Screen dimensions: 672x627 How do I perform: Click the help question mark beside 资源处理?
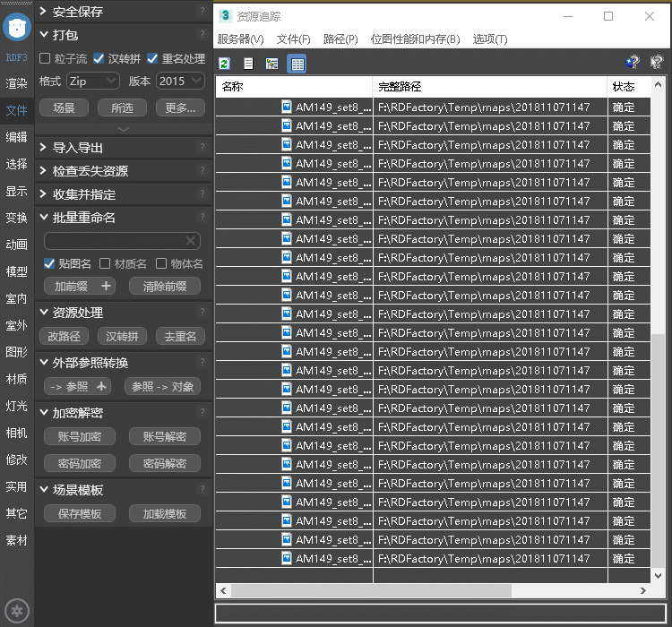tap(202, 312)
